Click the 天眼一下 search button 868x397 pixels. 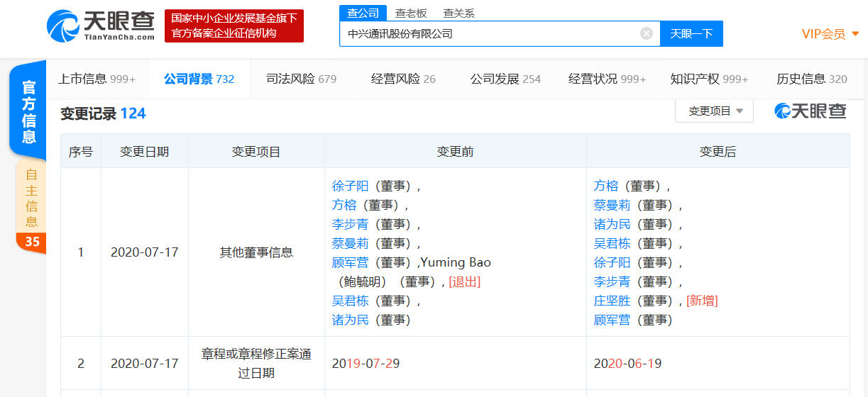pyautogui.click(x=691, y=33)
